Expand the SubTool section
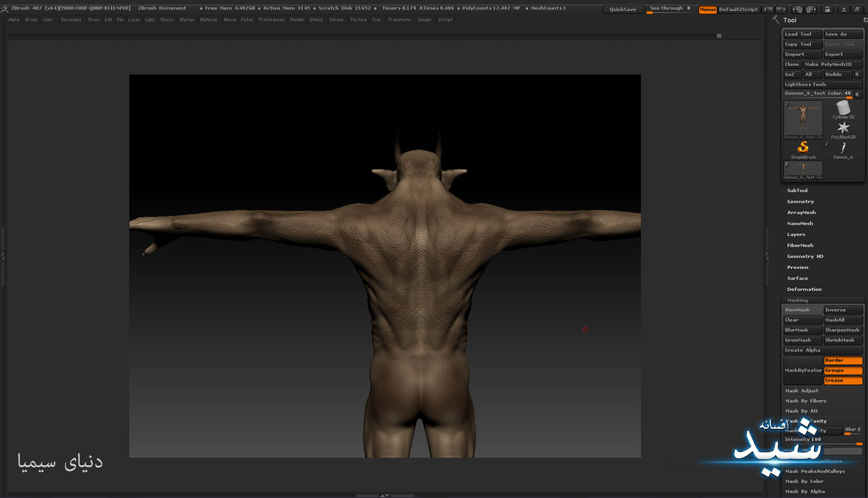The width and height of the screenshot is (868, 498). (x=797, y=190)
